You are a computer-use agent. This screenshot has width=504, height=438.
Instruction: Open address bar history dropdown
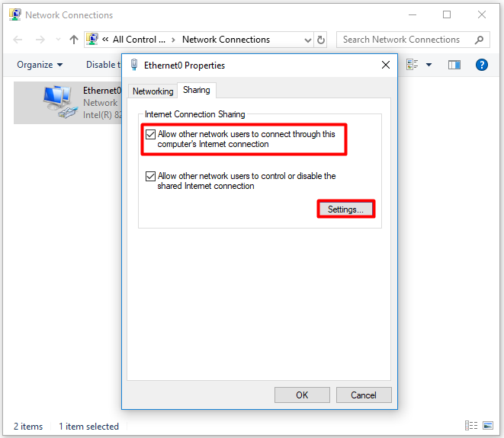(308, 40)
